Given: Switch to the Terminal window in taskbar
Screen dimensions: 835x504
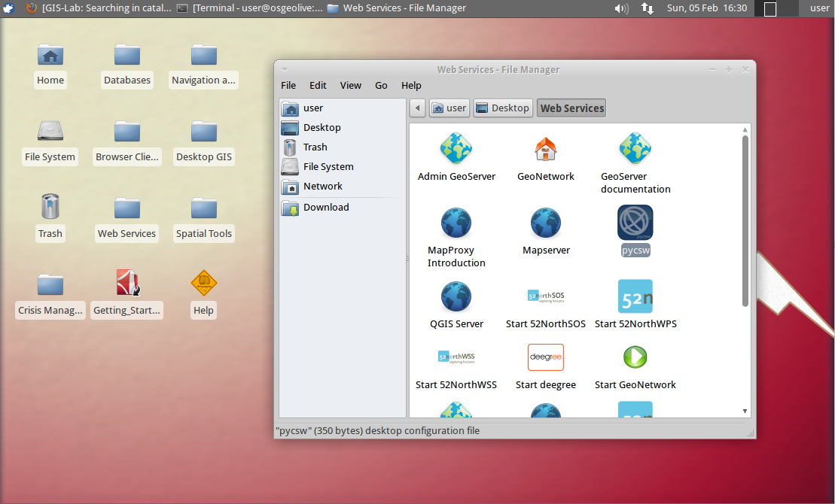Looking at the screenshot, I should click(x=250, y=8).
